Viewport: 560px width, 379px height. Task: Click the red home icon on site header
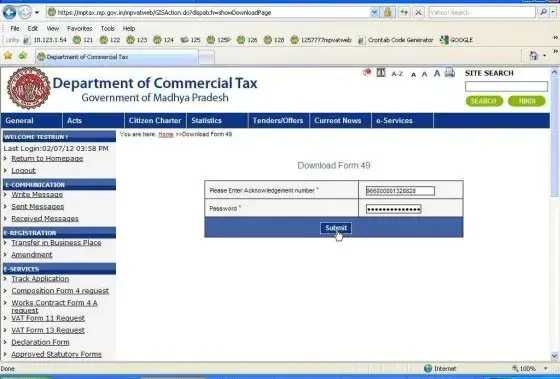tap(367, 73)
